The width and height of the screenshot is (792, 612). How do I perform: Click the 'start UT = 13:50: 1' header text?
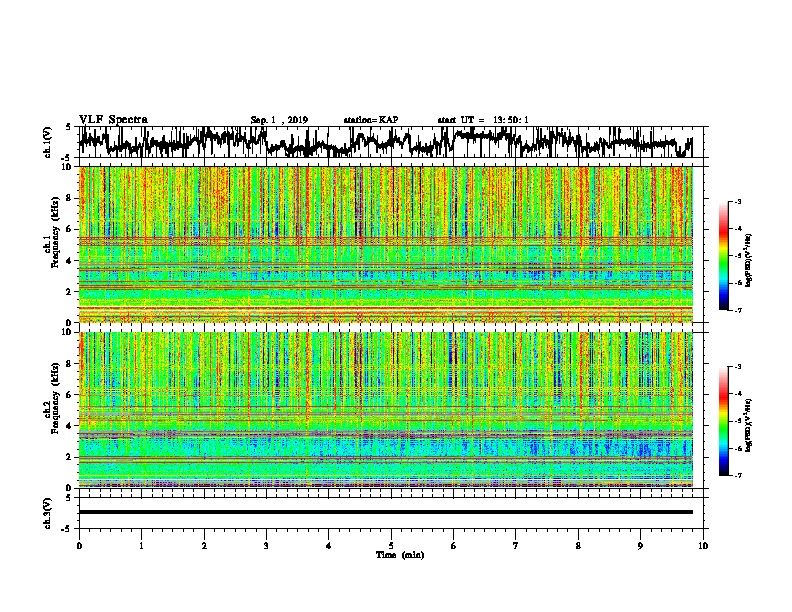(483, 120)
